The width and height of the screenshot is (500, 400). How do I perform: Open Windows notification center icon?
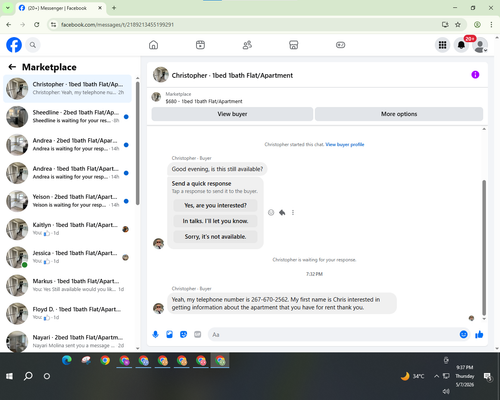pyautogui.click(x=488, y=376)
